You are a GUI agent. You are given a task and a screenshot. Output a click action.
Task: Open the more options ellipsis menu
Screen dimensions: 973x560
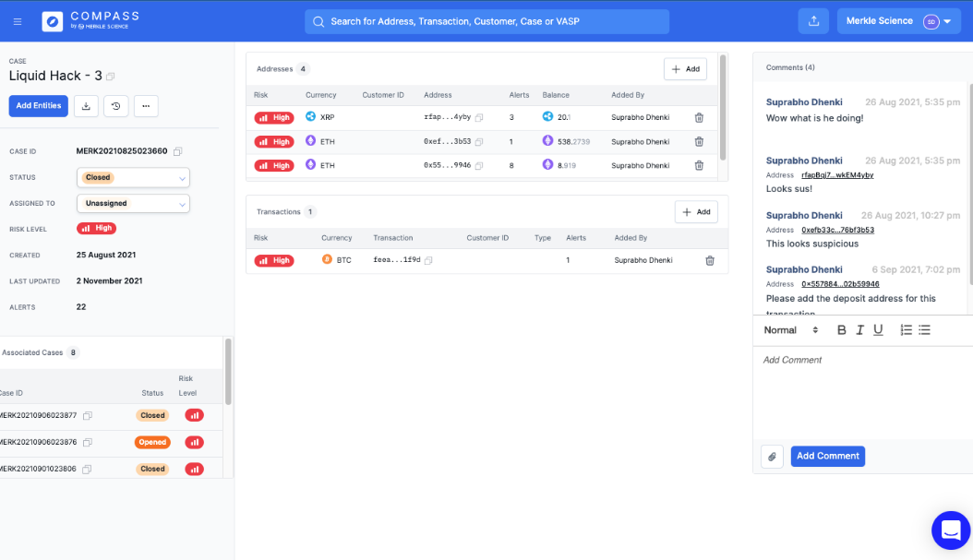coord(146,106)
